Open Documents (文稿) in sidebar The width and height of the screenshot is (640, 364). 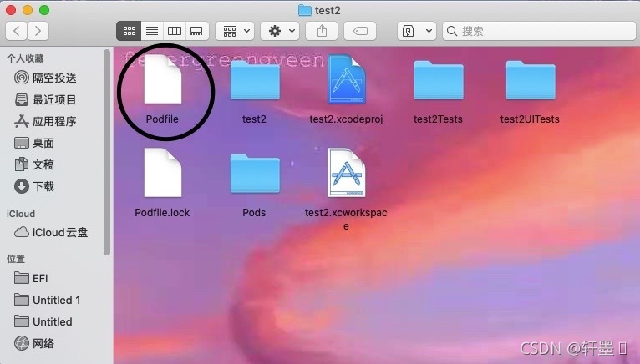34,164
